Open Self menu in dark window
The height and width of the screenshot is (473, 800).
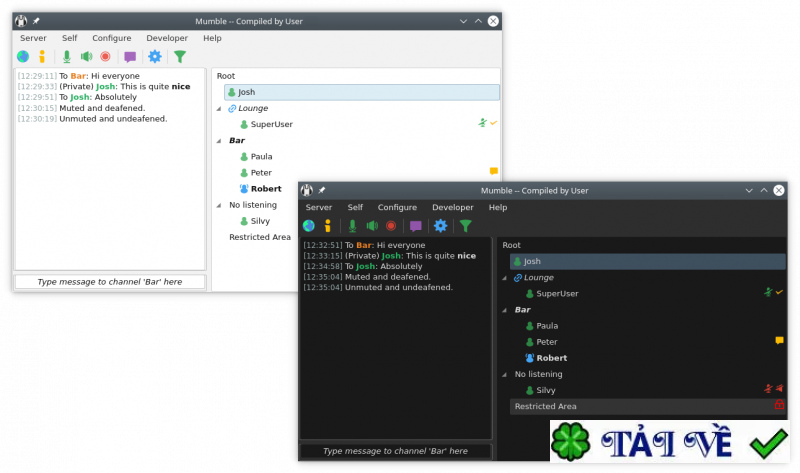coord(355,207)
